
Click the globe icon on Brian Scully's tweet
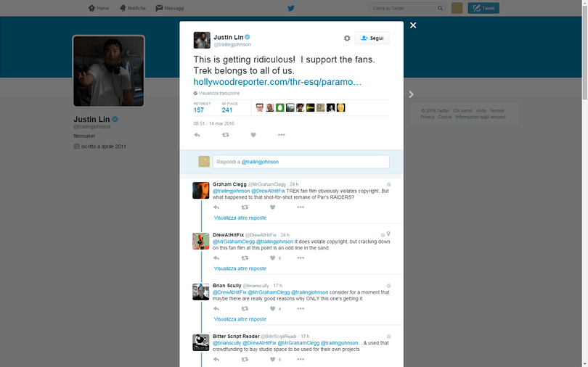(x=389, y=286)
